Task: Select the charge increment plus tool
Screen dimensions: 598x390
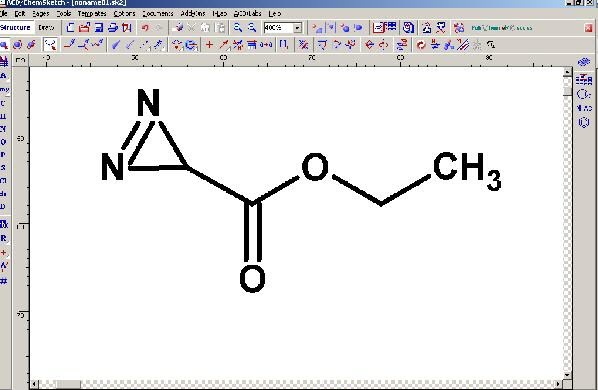Action: click(x=3, y=252)
